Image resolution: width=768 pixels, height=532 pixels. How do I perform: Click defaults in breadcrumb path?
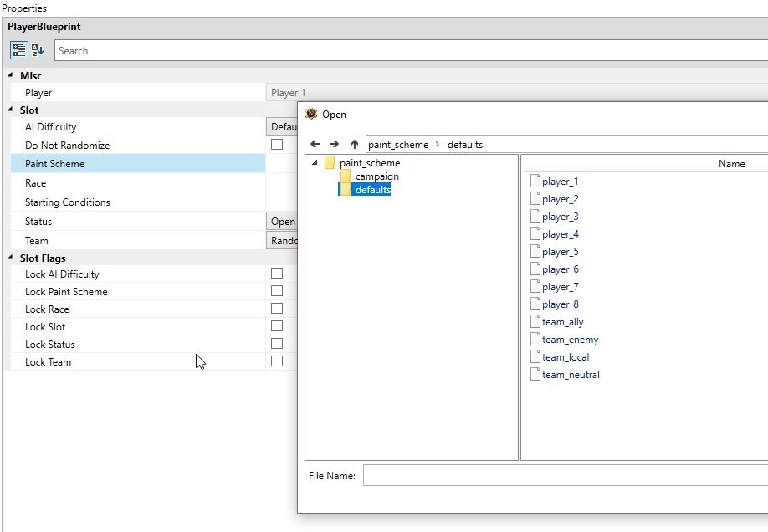click(x=465, y=145)
